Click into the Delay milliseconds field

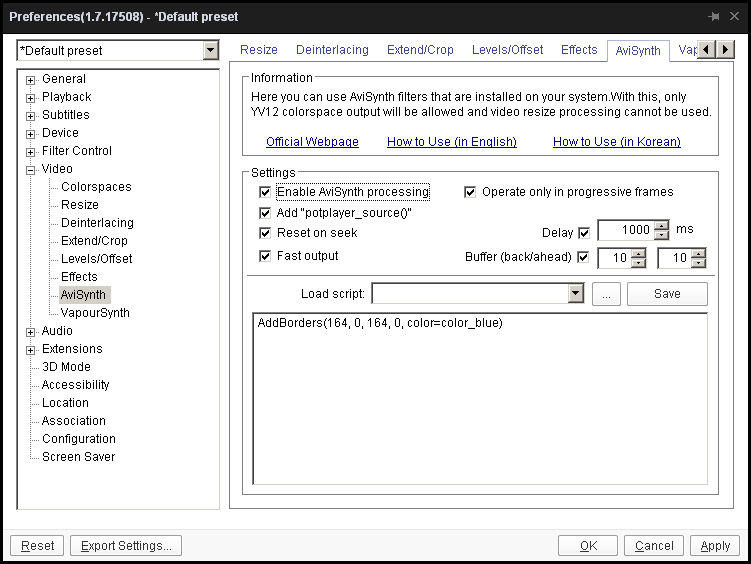[626, 230]
